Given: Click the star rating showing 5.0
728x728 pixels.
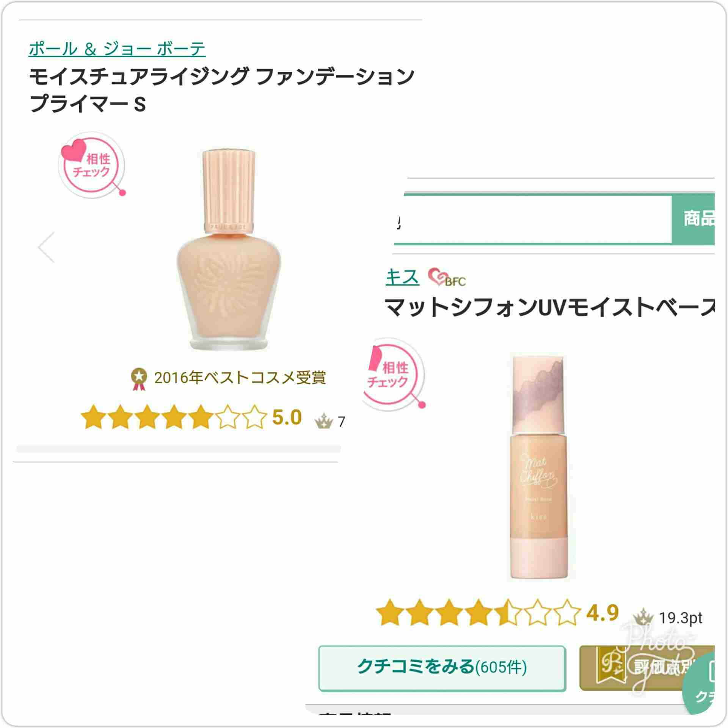Looking at the screenshot, I should 191,417.
